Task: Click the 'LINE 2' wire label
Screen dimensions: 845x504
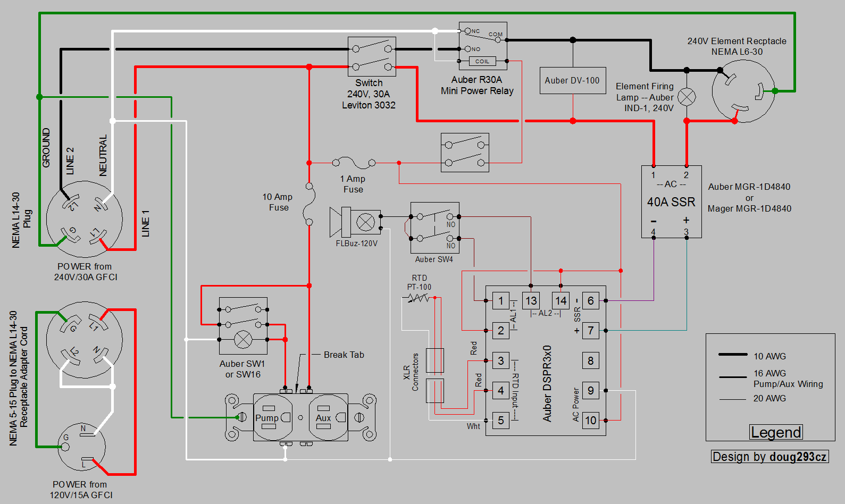Action: (x=70, y=161)
